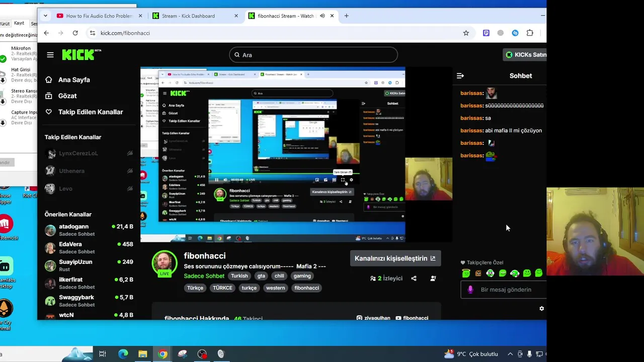Open recommended channel EdaVera

[x=89, y=248]
